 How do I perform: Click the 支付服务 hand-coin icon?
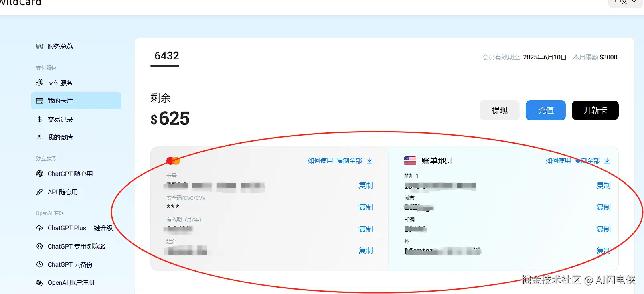39,83
